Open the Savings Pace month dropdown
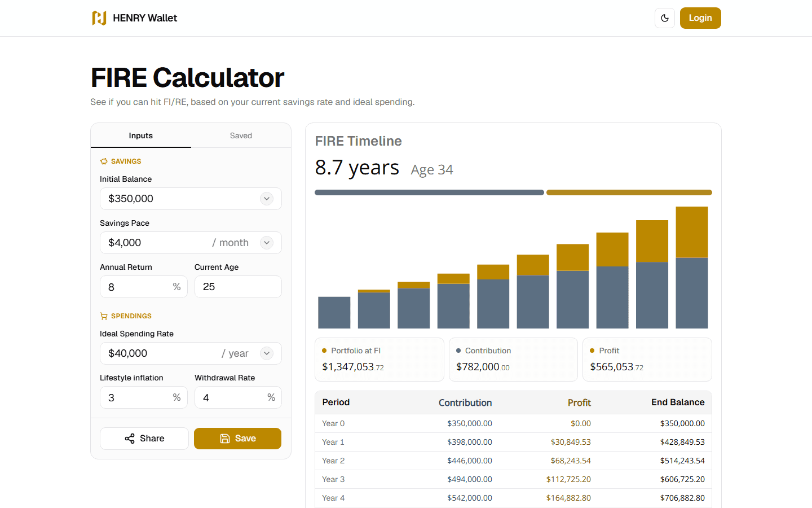Viewport: 812px width, 508px height. tap(267, 243)
